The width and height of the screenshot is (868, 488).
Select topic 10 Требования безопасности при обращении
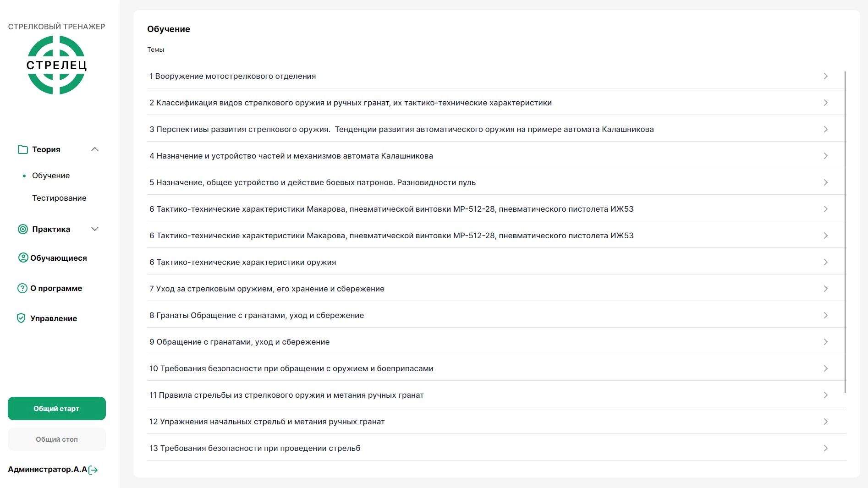[x=496, y=368]
